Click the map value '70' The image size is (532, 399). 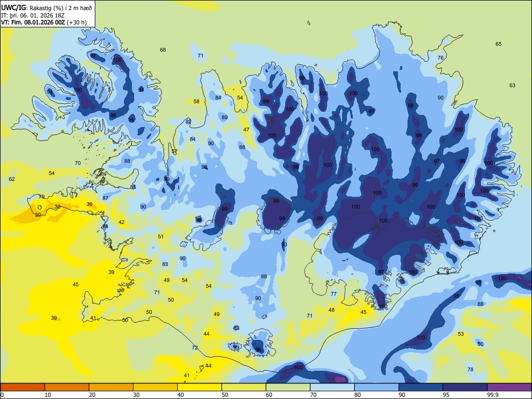(78, 163)
